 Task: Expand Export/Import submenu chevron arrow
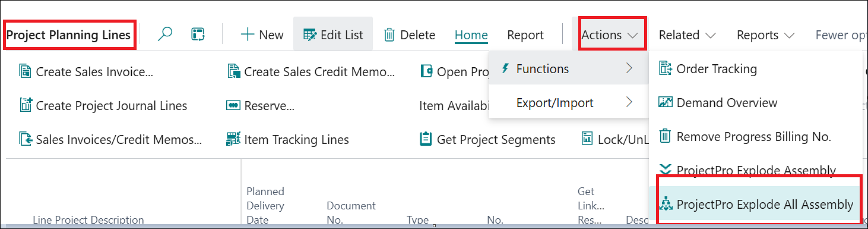[629, 102]
